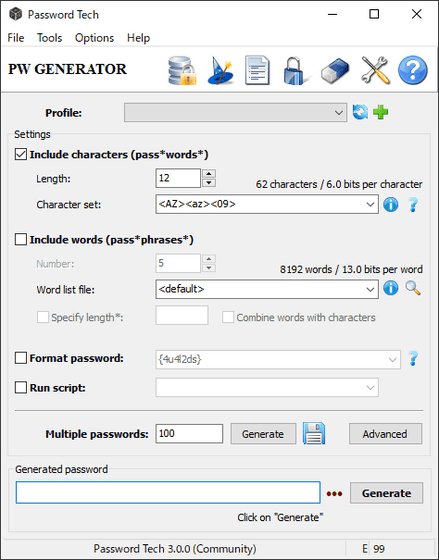Maximize the Password Tech window
Image resolution: width=439 pixels, height=560 pixels.
point(374,14)
